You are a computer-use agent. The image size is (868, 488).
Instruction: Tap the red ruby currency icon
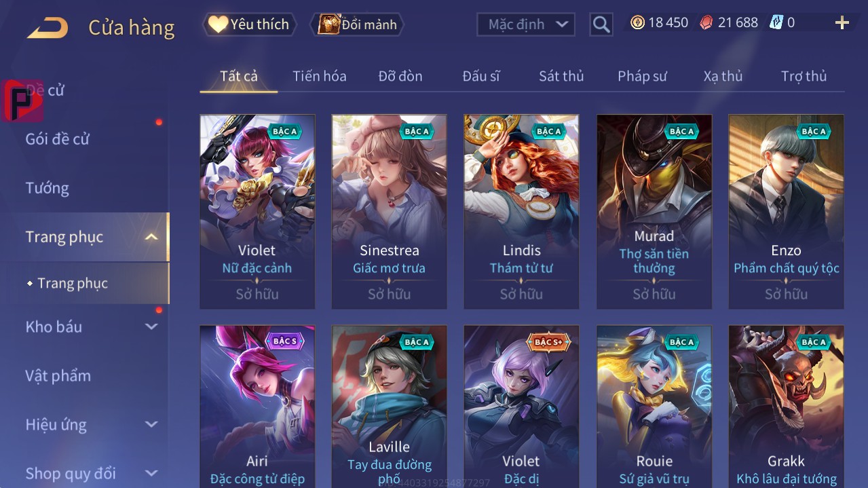(x=706, y=23)
